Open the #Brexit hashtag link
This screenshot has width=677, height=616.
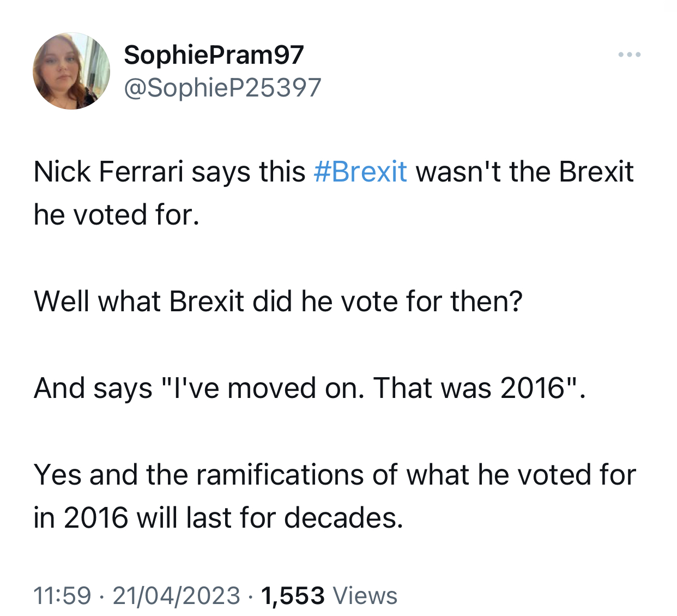[x=360, y=172]
